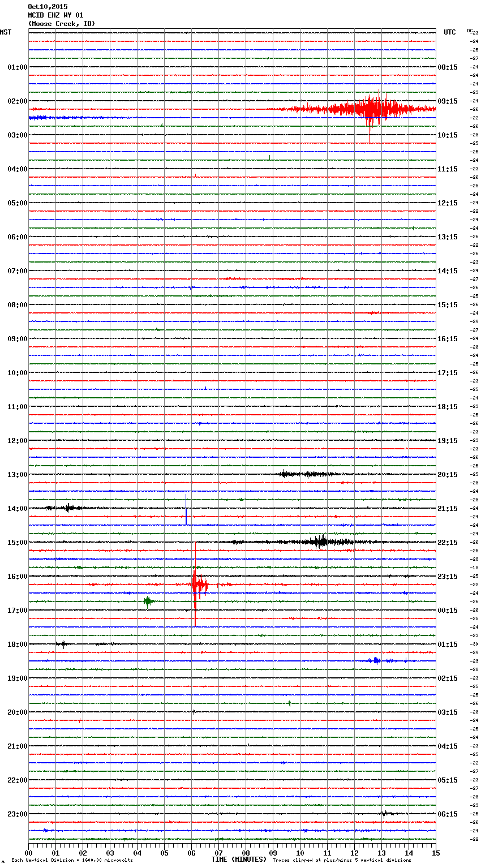The image size is (481, 868).
Task: Click the MST time label "09:00"
Action: 18,338
